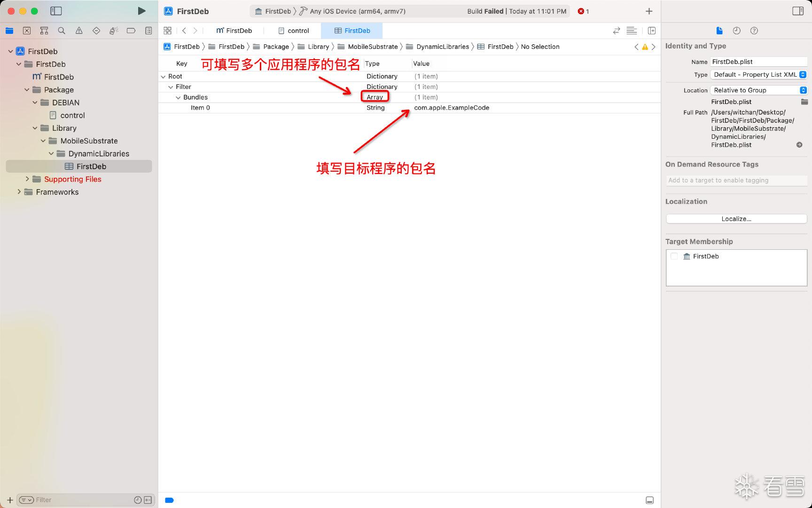
Task: Open the Source Control navigator
Action: pyautogui.click(x=27, y=31)
